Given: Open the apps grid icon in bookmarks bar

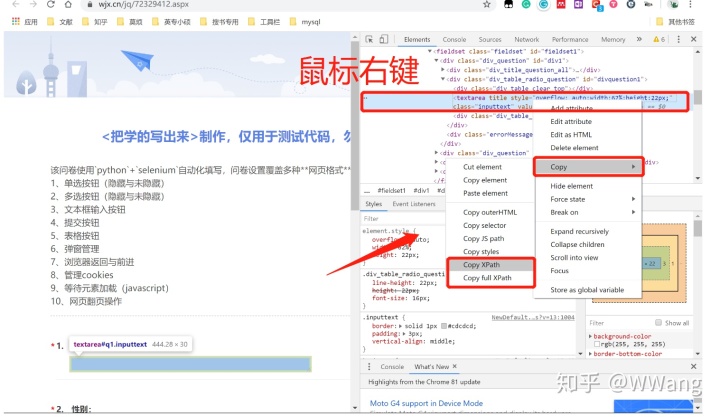Looking at the screenshot, I should 16,21.
